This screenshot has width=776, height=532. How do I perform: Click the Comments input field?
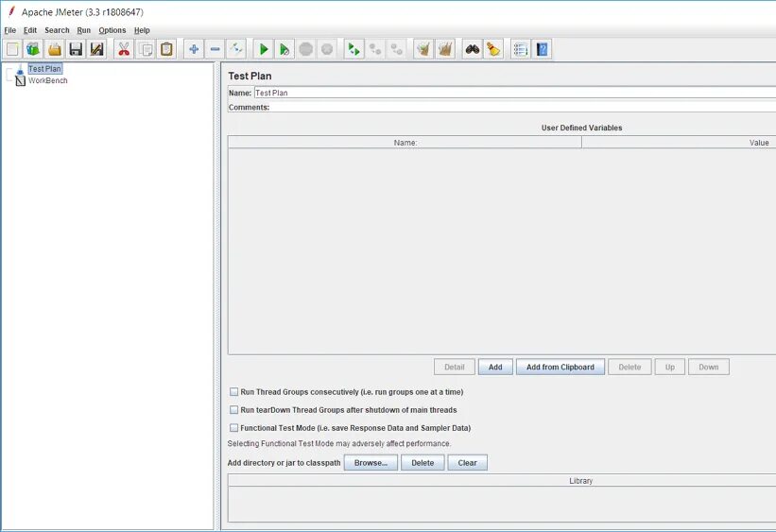(523, 107)
